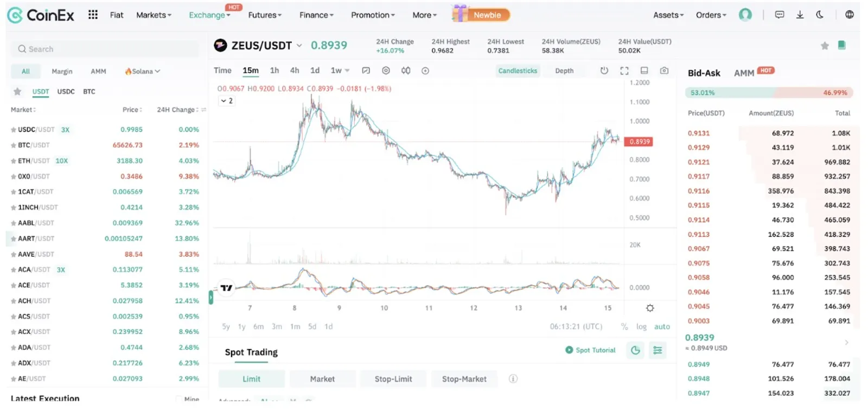The width and height of the screenshot is (868, 410).
Task: Toggle the Mine checkbox in Latest Execution
Action: [178, 399]
